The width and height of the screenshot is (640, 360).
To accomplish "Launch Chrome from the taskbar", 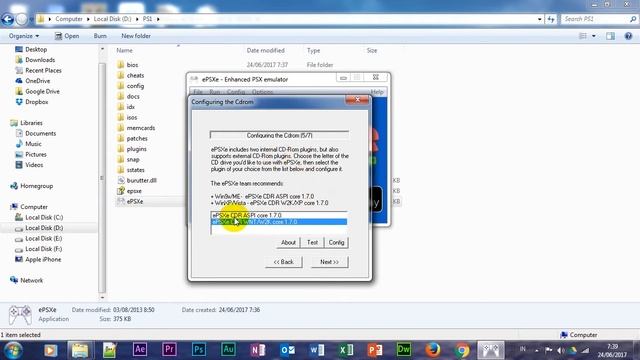I will 462,350.
